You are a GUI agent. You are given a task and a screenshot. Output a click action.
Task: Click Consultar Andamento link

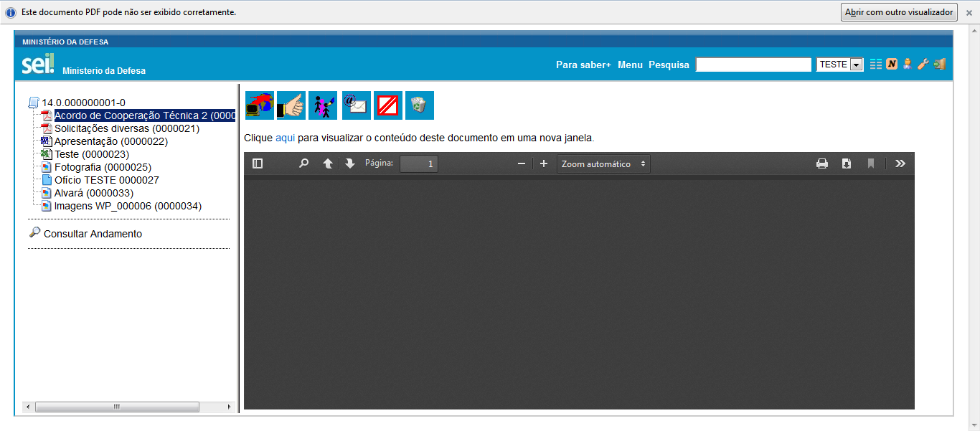click(x=93, y=234)
